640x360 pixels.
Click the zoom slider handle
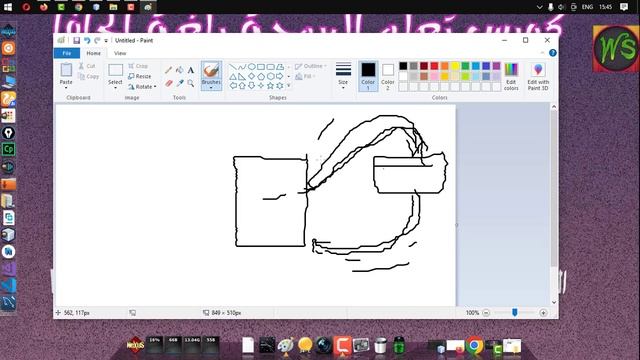[515, 313]
